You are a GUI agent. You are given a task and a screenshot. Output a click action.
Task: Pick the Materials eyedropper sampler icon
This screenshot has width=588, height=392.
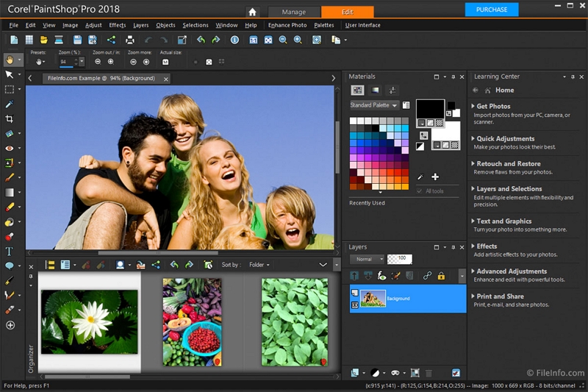[420, 177]
